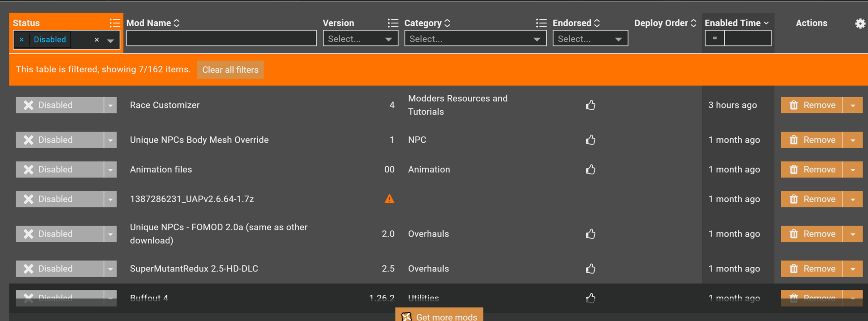This screenshot has height=321, width=868.
Task: Enable the Animation files mod
Action: click(x=60, y=169)
